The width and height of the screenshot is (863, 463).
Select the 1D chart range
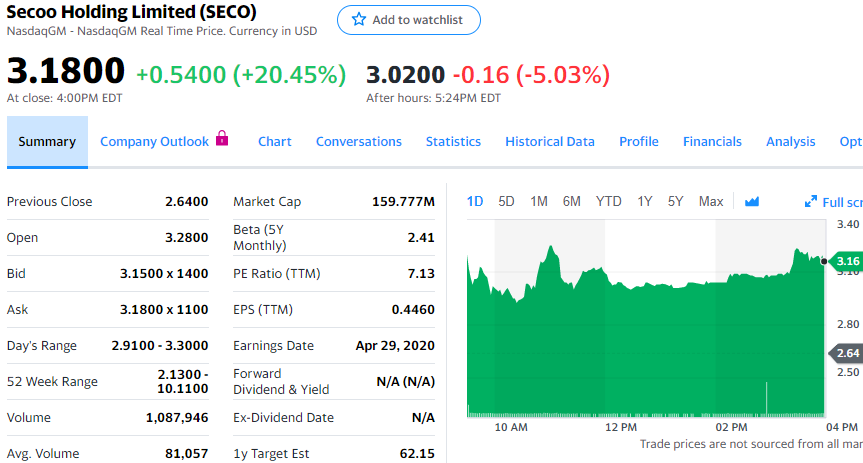pyautogui.click(x=475, y=202)
